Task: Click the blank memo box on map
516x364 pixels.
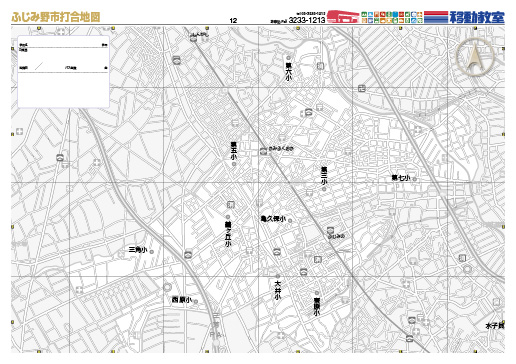Action: (x=63, y=71)
